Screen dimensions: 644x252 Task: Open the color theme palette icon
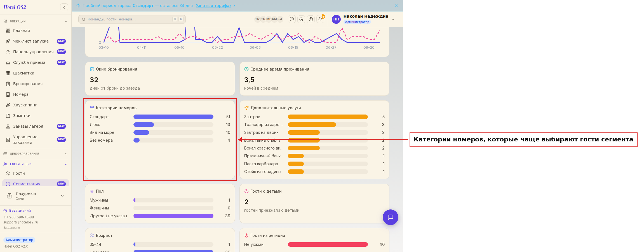292,19
